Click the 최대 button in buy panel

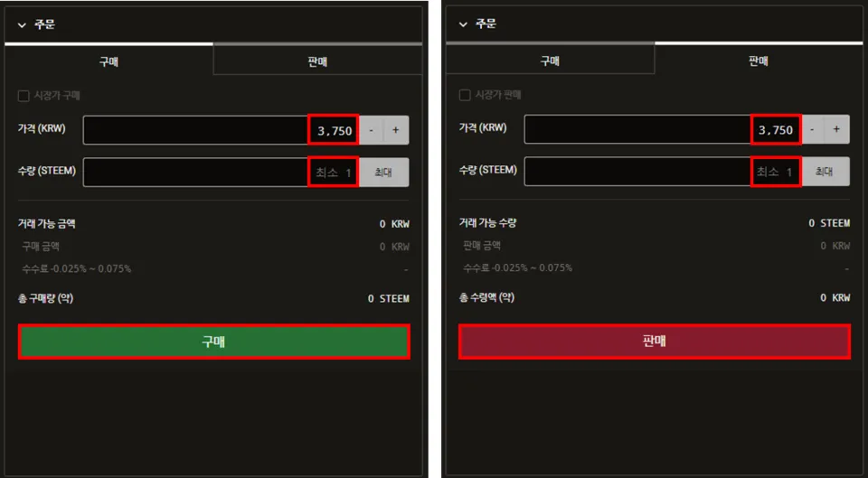pos(383,172)
